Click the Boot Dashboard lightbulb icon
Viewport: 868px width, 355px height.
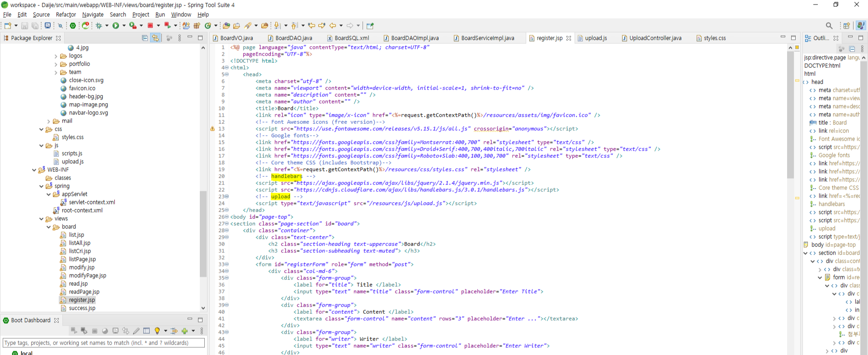pos(157,331)
